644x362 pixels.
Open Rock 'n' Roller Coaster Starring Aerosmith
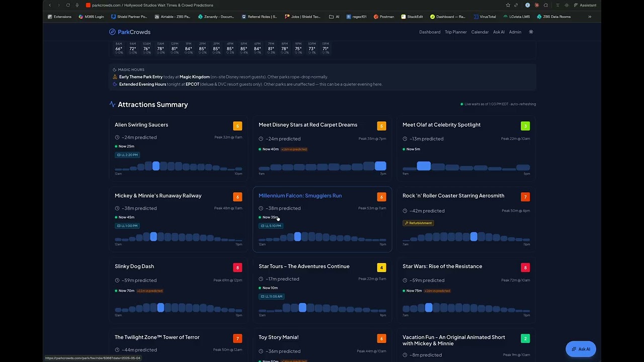453,196
